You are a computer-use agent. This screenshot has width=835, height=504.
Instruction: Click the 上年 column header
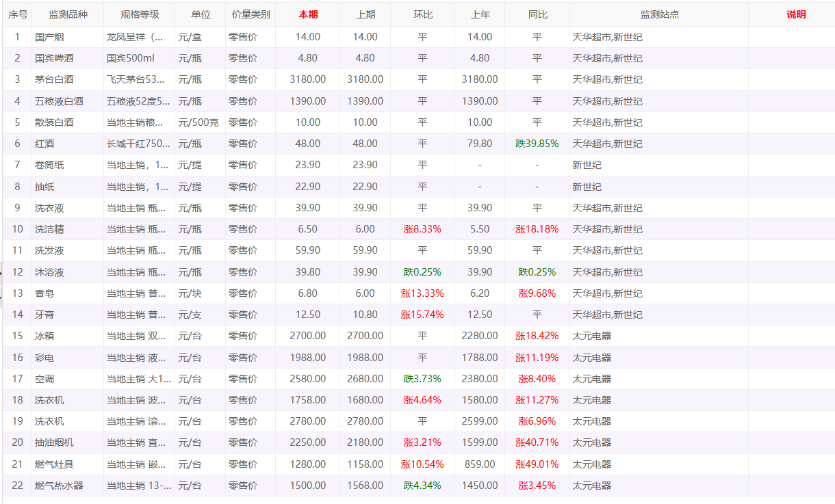coord(480,14)
